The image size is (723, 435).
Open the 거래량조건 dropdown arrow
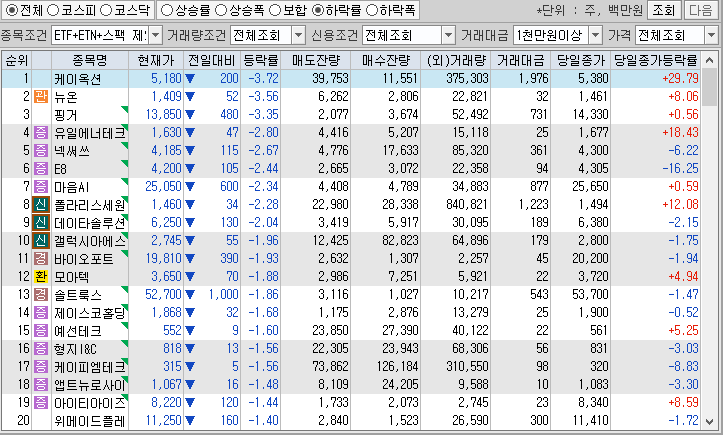(x=299, y=35)
